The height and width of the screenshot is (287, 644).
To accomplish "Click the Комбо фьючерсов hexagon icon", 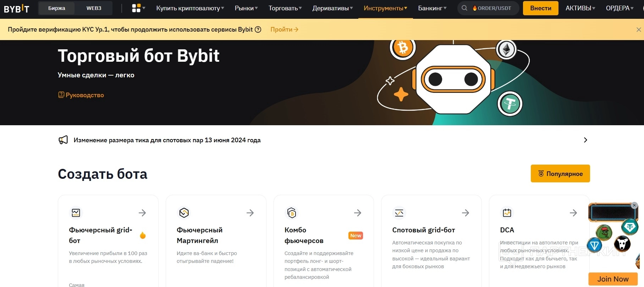I will coord(292,213).
